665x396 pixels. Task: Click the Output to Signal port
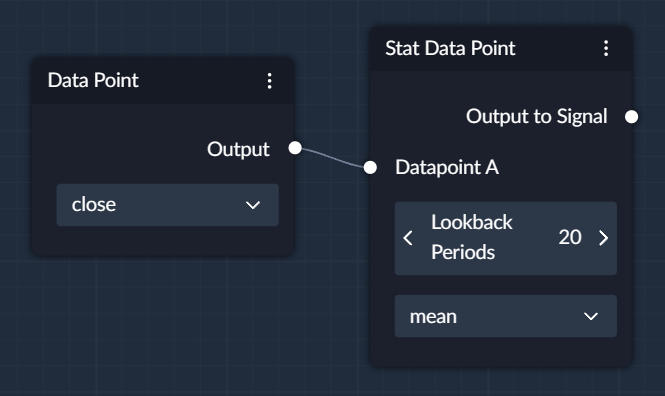coord(631,117)
